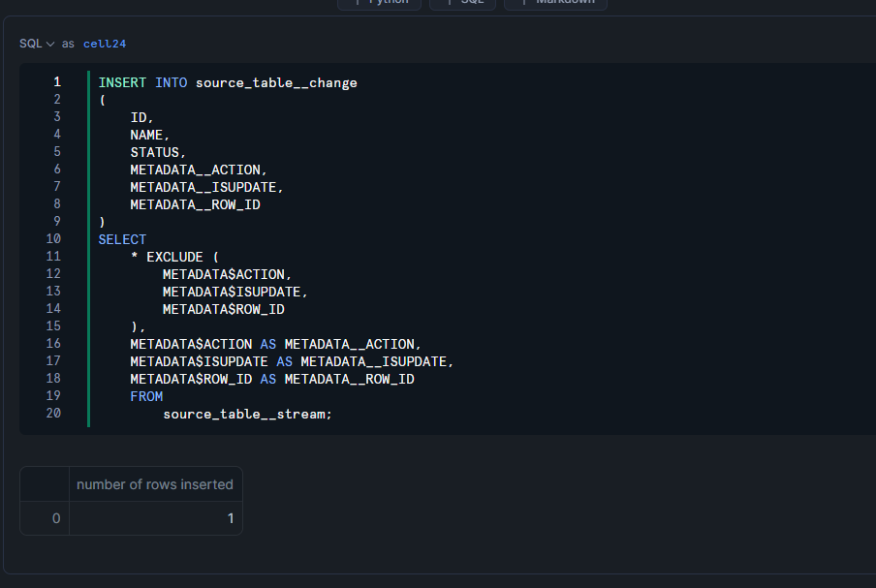
Task: Click 'NAME,' on line 4
Action: point(150,136)
